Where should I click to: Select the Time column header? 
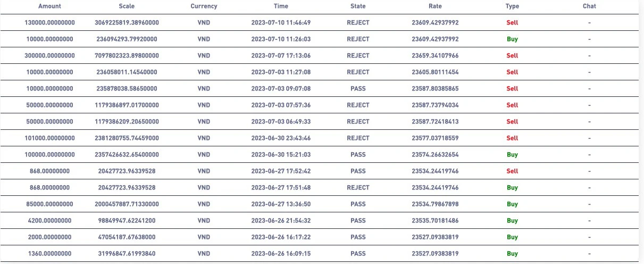click(281, 6)
